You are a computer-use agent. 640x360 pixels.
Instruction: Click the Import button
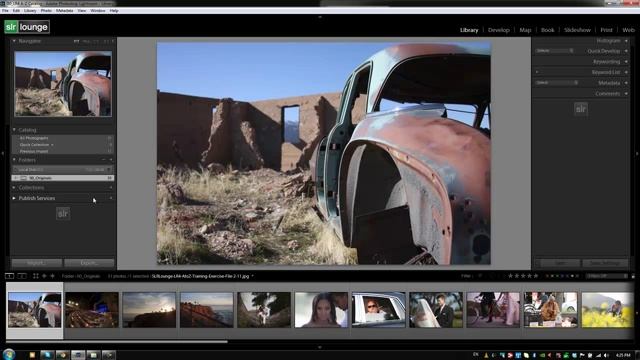click(37, 263)
